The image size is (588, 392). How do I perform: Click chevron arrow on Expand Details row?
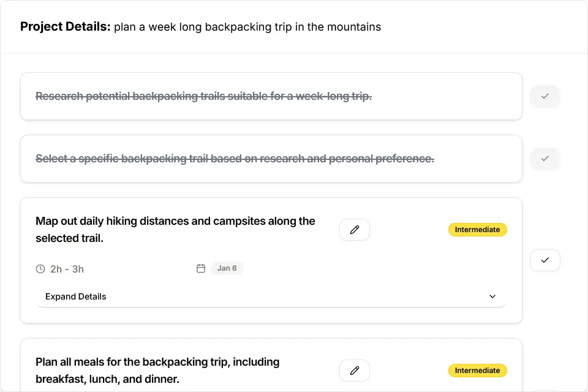492,296
